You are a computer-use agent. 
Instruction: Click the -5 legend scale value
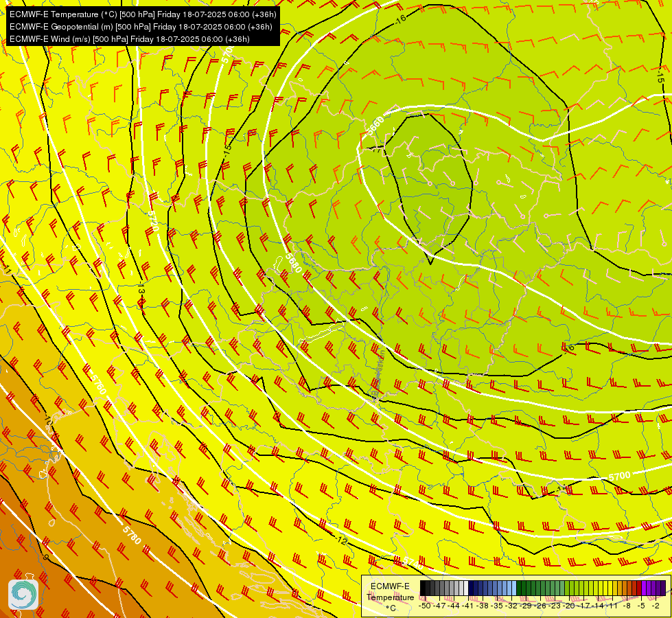click(641, 606)
